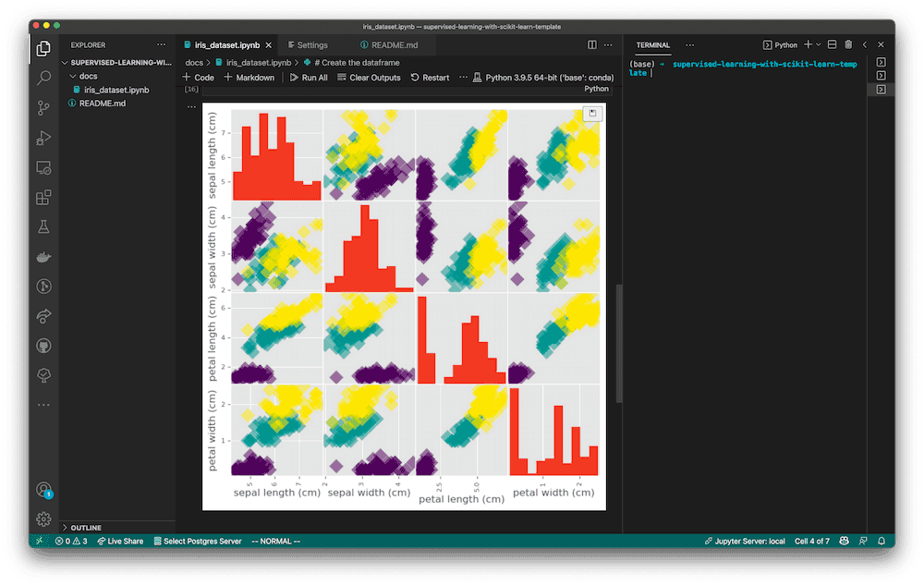Image resolution: width=924 pixels, height=586 pixels.
Task: Add a new Code cell
Action: [x=199, y=78]
